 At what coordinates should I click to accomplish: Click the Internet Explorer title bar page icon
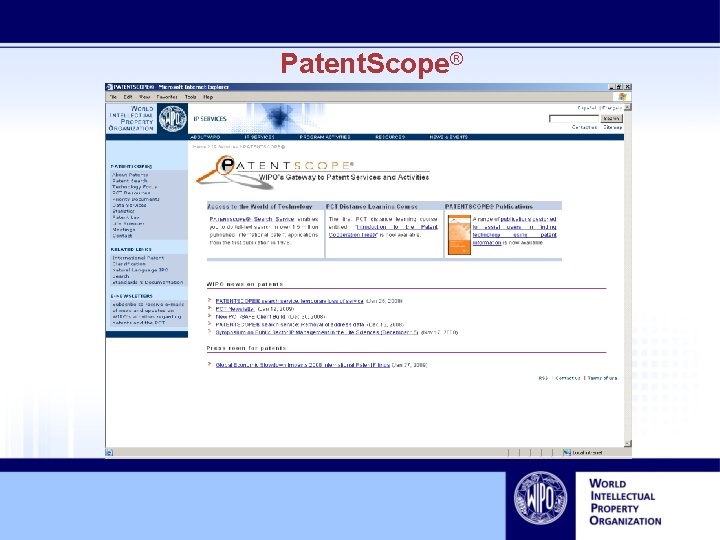(x=109, y=87)
